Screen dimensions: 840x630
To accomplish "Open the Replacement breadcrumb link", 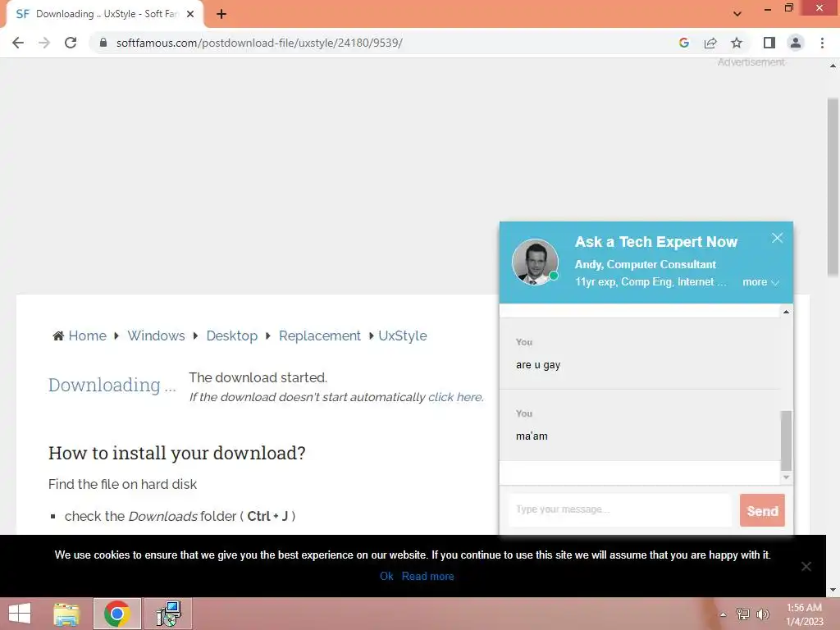I will pos(320,336).
